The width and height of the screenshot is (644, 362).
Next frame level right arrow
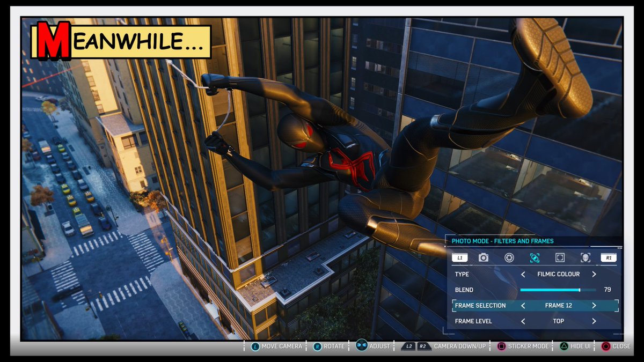pos(594,321)
